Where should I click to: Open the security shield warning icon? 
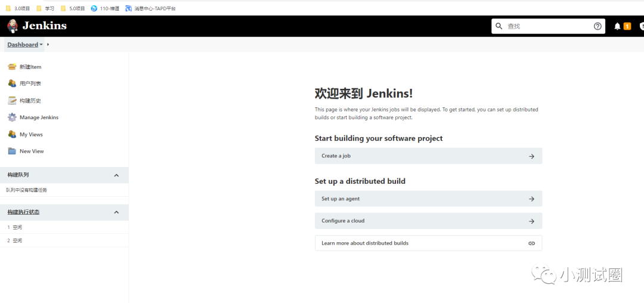642,26
